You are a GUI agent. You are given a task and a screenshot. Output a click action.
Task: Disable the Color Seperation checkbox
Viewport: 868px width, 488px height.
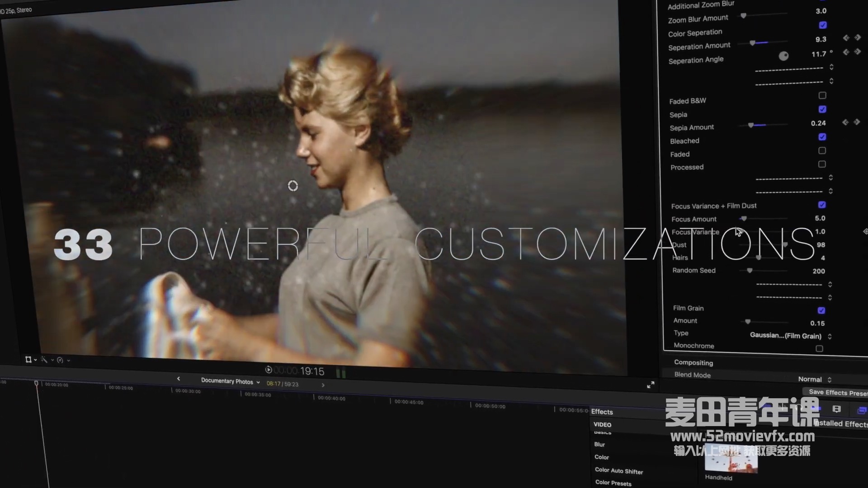[823, 25]
